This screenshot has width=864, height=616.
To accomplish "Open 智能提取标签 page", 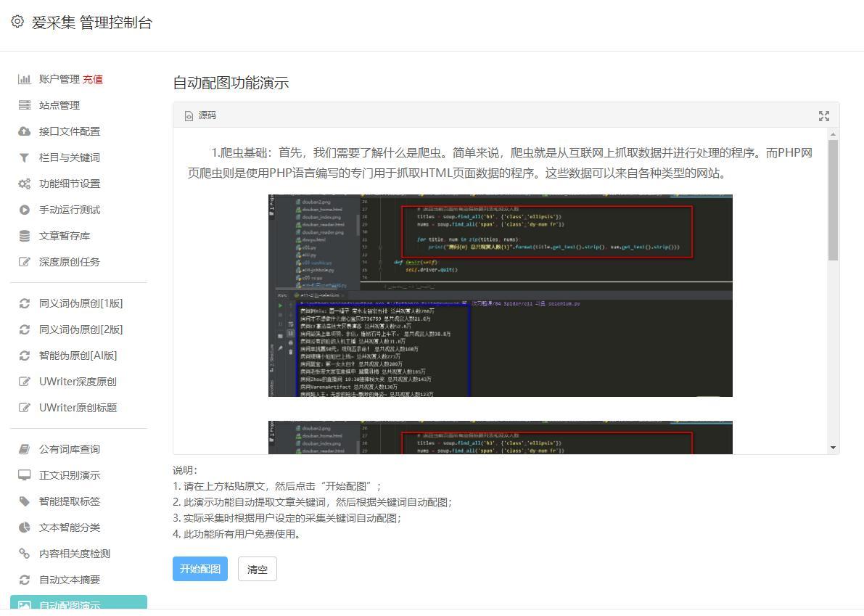I will click(70, 501).
